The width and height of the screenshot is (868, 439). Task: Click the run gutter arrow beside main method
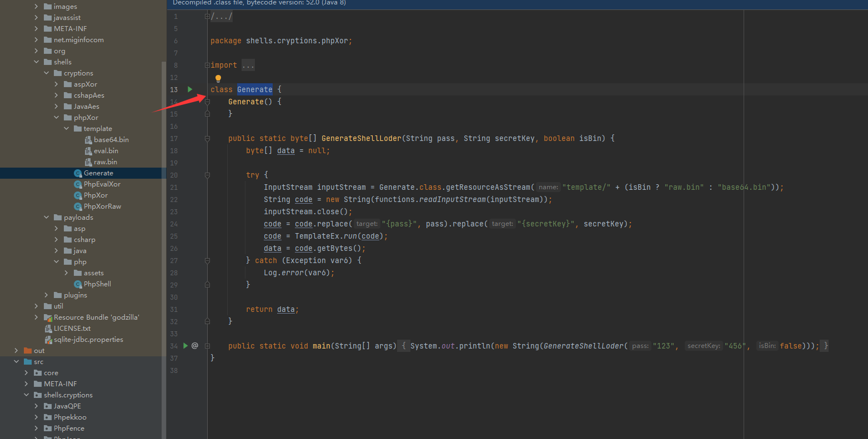pos(186,346)
